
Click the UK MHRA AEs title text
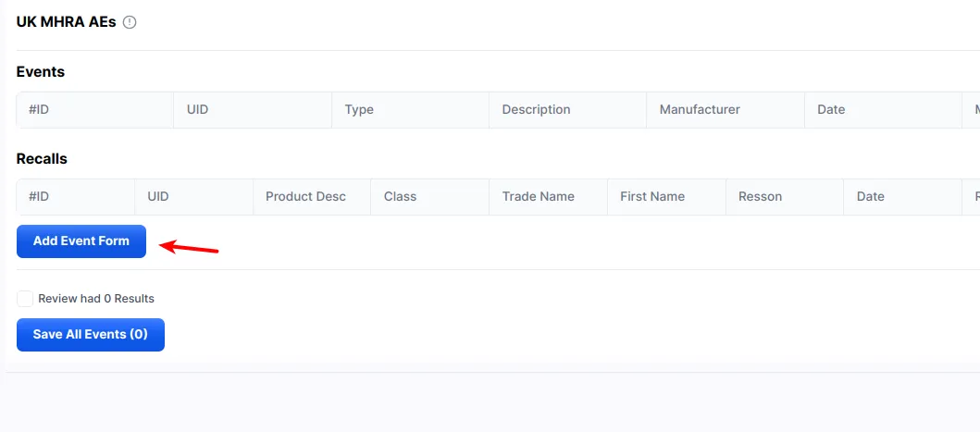66,22
